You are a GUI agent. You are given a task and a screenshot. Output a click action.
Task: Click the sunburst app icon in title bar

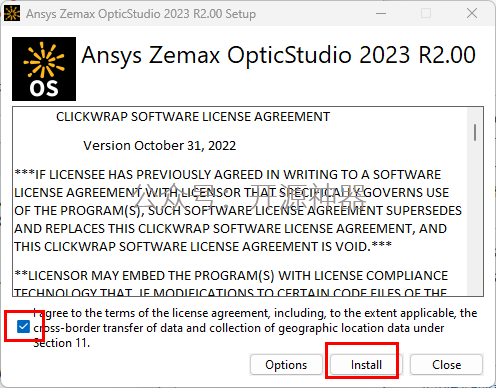[x=12, y=13]
